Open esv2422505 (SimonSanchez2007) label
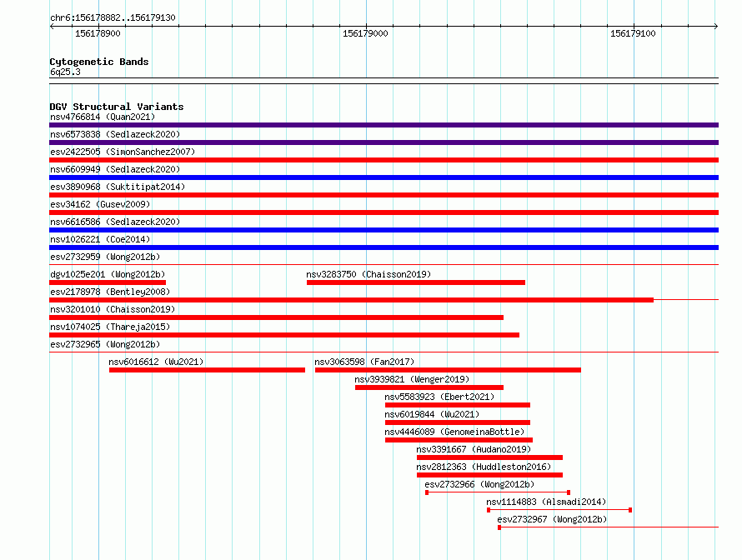742x560 pixels. pyautogui.click(x=123, y=152)
